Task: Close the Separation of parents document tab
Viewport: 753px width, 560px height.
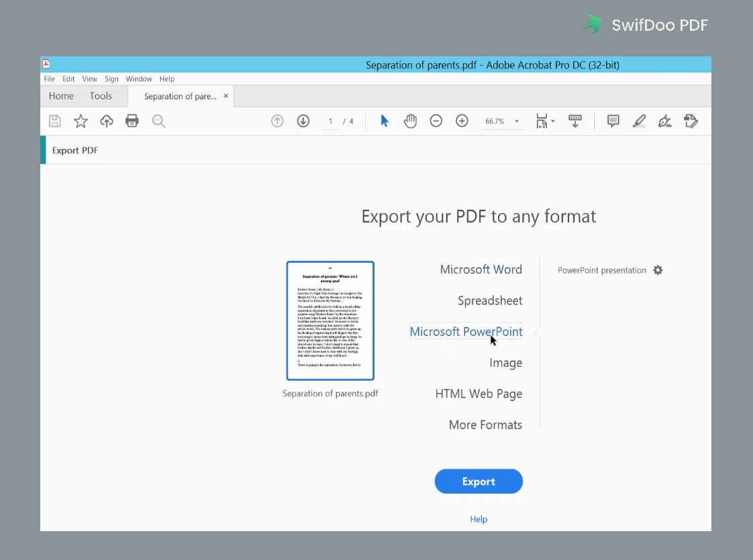Action: (x=225, y=96)
